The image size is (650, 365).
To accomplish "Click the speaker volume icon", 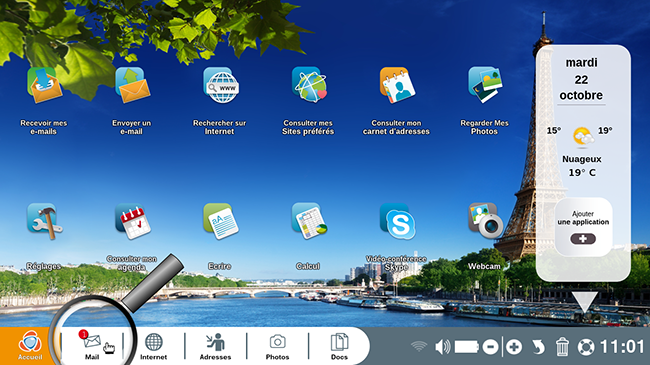I will click(x=442, y=346).
